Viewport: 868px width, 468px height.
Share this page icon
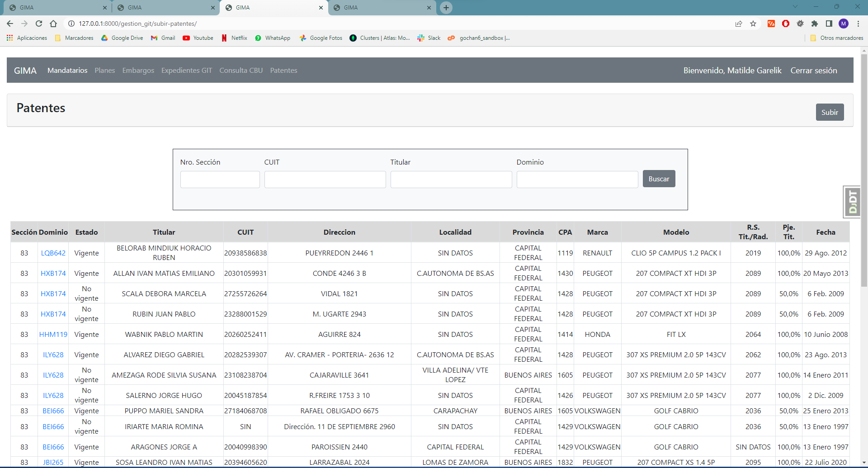[x=739, y=24]
